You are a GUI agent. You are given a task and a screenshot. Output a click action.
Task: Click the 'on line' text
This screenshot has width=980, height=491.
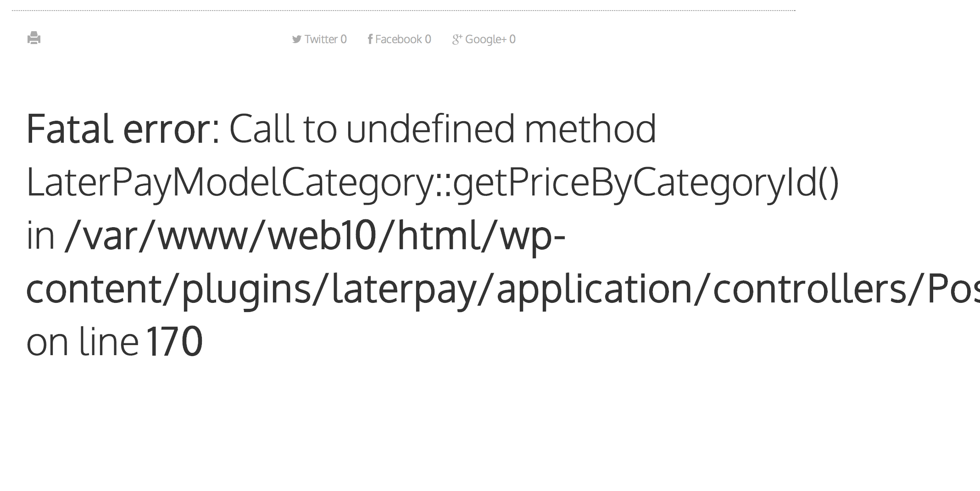pos(83,342)
